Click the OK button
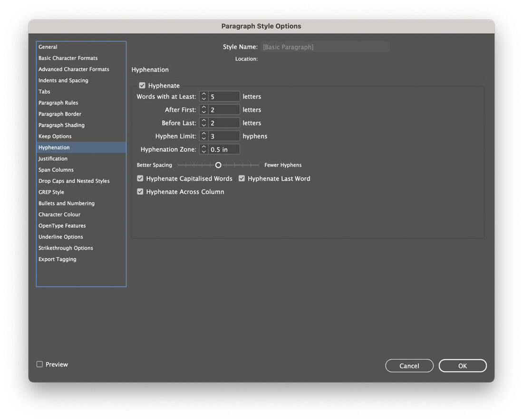523x420 pixels. point(462,365)
